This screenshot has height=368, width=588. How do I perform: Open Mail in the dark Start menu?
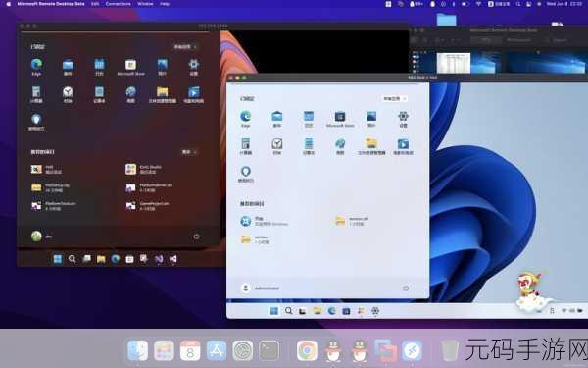click(68, 67)
